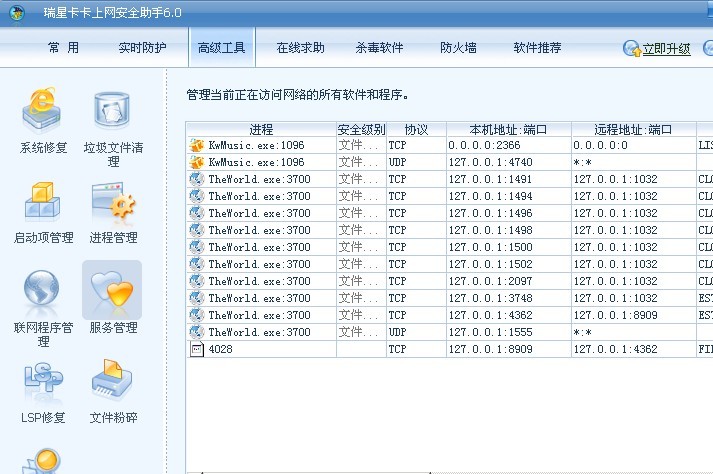Switch to the 常用 tab
The height and width of the screenshot is (474, 713).
(63, 47)
